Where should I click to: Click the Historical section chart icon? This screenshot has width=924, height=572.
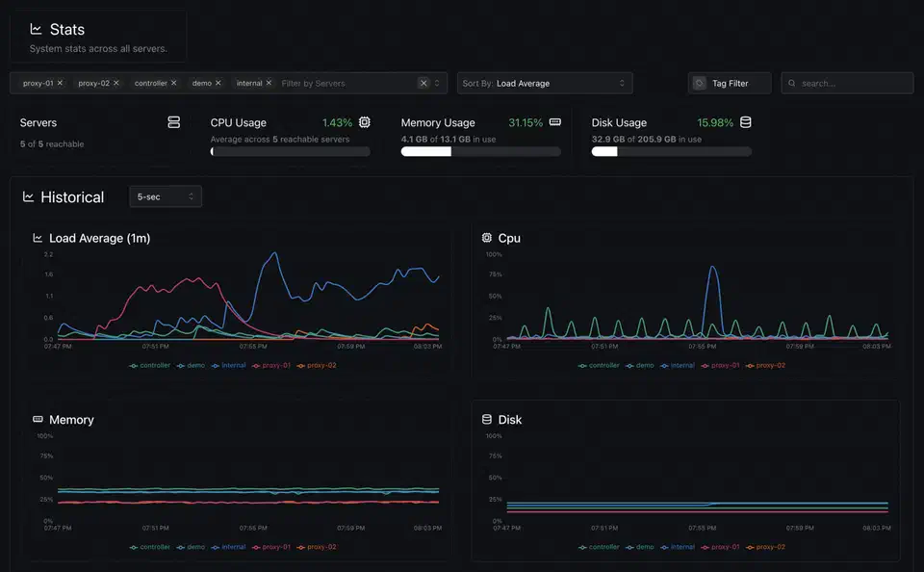28,196
